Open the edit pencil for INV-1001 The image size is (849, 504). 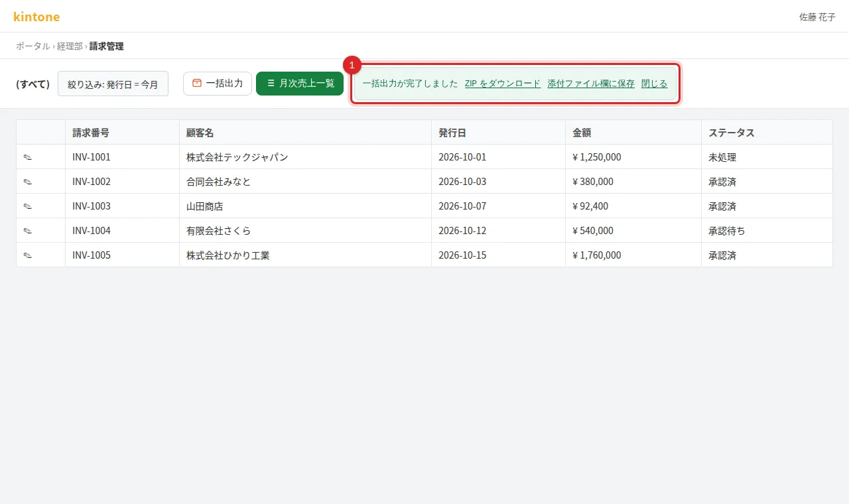pos(28,157)
